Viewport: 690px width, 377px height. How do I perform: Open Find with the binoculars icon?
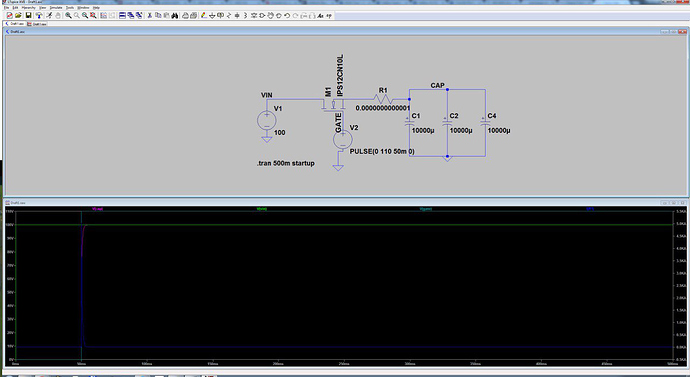click(175, 15)
